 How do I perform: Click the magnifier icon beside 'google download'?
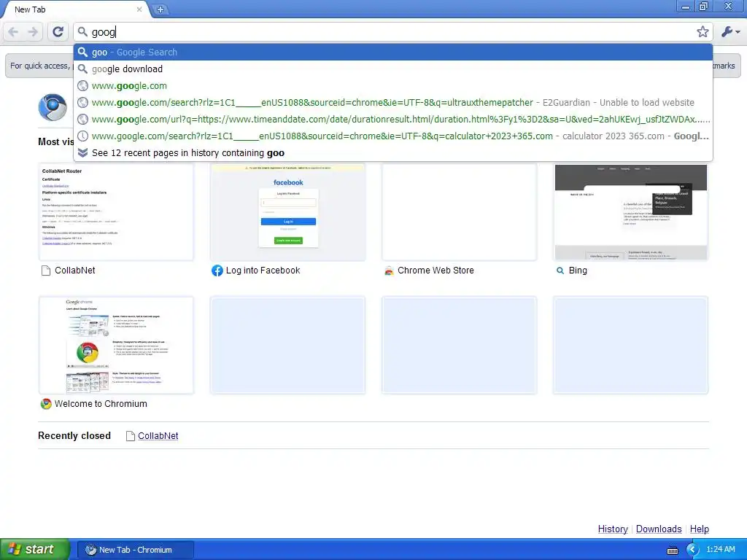point(83,69)
